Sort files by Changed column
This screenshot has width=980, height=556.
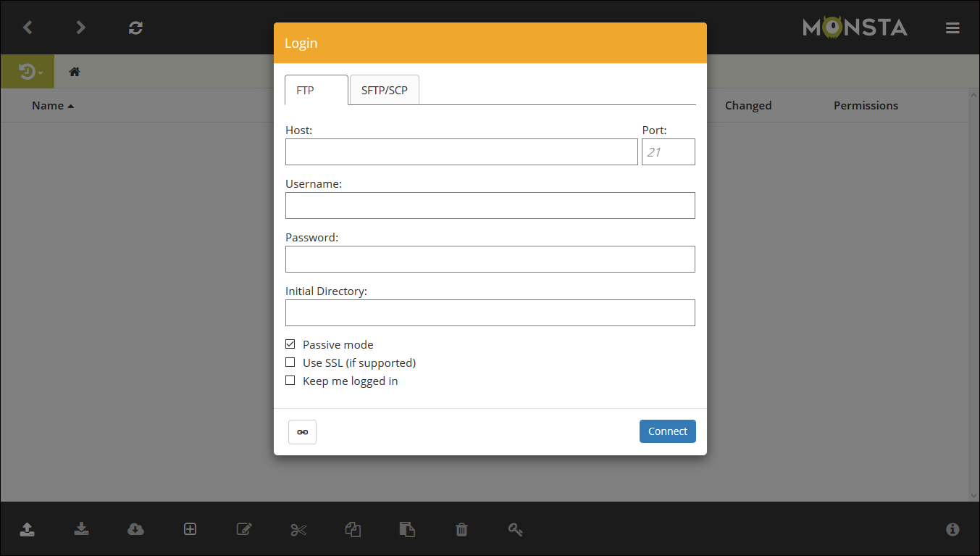(x=748, y=106)
